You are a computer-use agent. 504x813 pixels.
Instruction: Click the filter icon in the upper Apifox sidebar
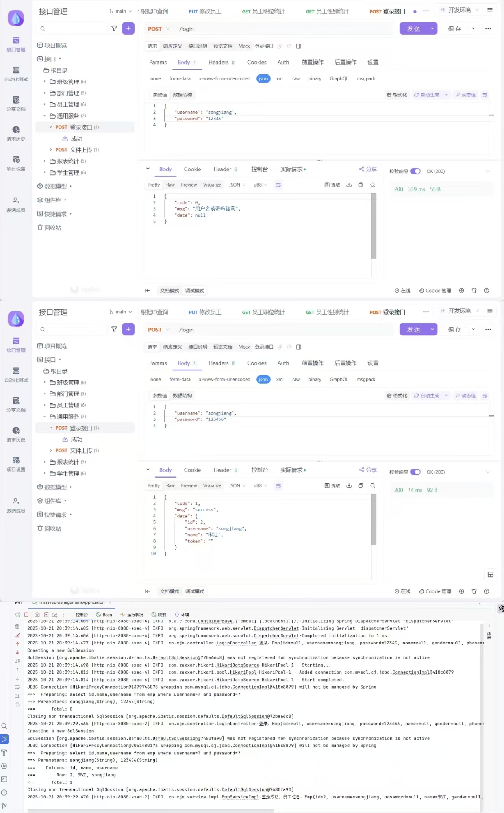(x=114, y=28)
